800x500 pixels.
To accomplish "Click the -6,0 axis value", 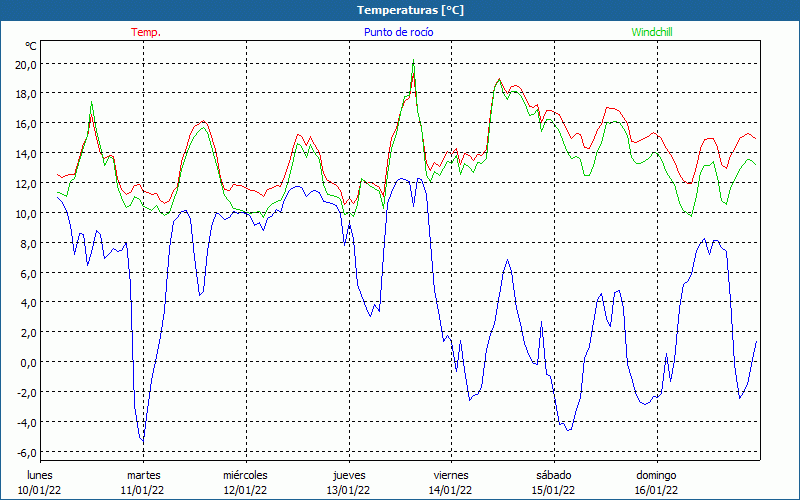I will [x=26, y=453].
